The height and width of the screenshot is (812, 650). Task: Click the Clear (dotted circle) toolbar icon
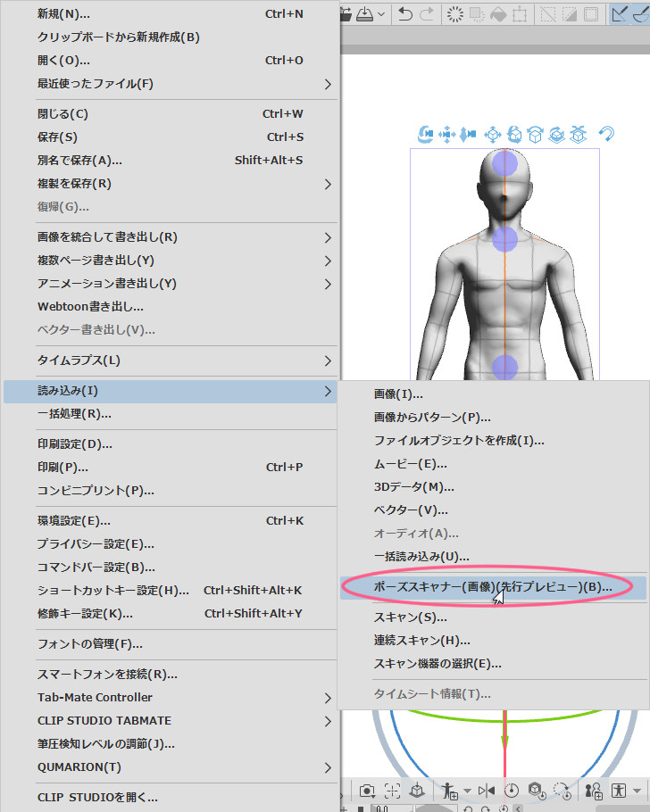click(x=455, y=14)
